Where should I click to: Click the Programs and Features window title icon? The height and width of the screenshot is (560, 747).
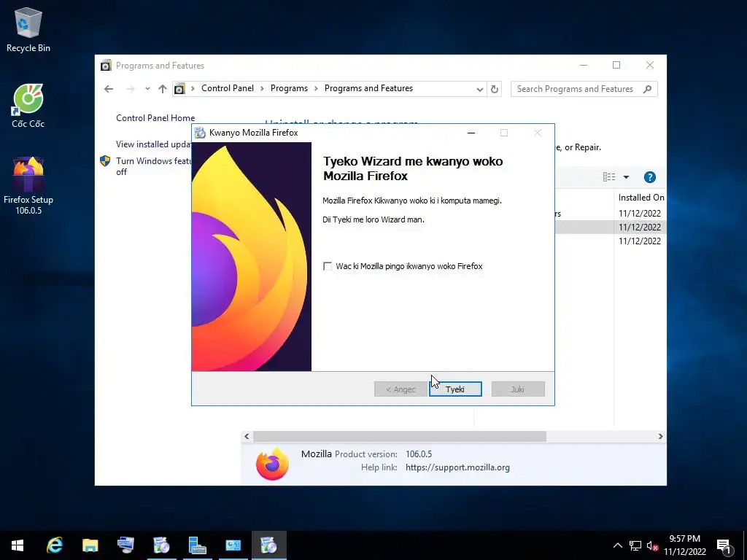(x=106, y=65)
